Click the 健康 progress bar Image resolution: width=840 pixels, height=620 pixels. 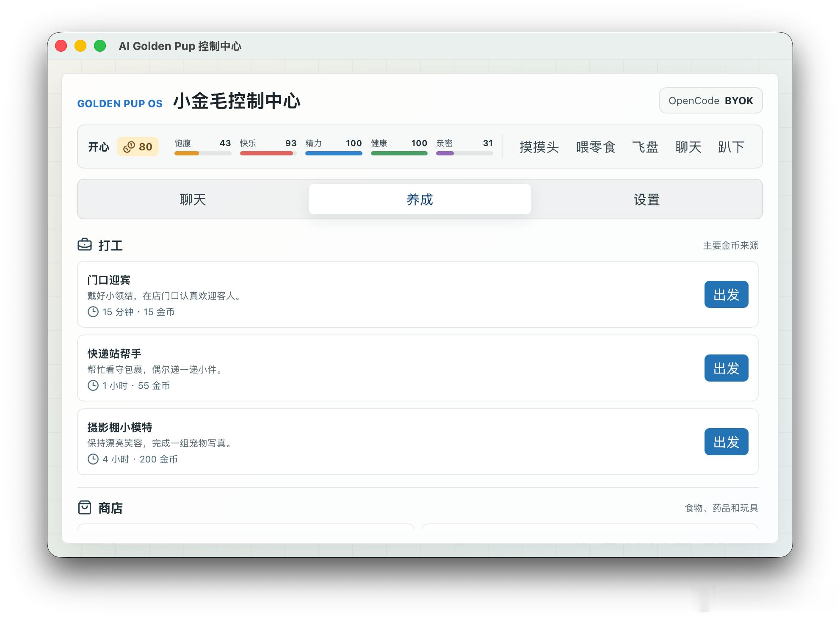tap(399, 153)
